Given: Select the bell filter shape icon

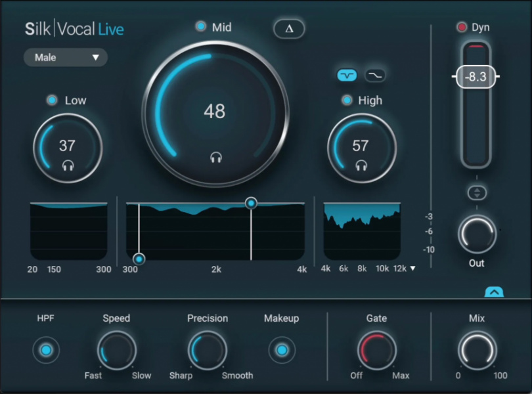Looking at the screenshot, I should (347, 76).
